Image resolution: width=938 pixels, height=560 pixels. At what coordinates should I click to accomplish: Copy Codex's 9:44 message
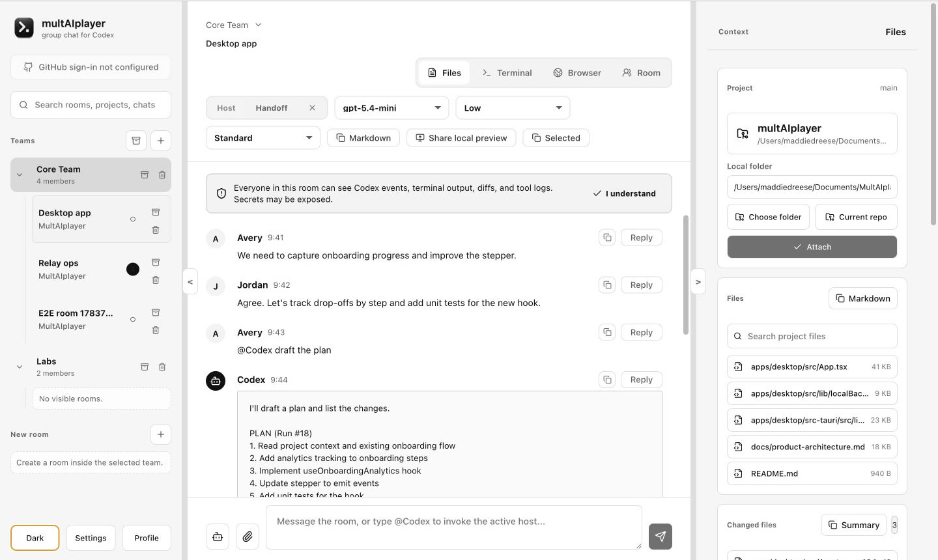coord(607,380)
